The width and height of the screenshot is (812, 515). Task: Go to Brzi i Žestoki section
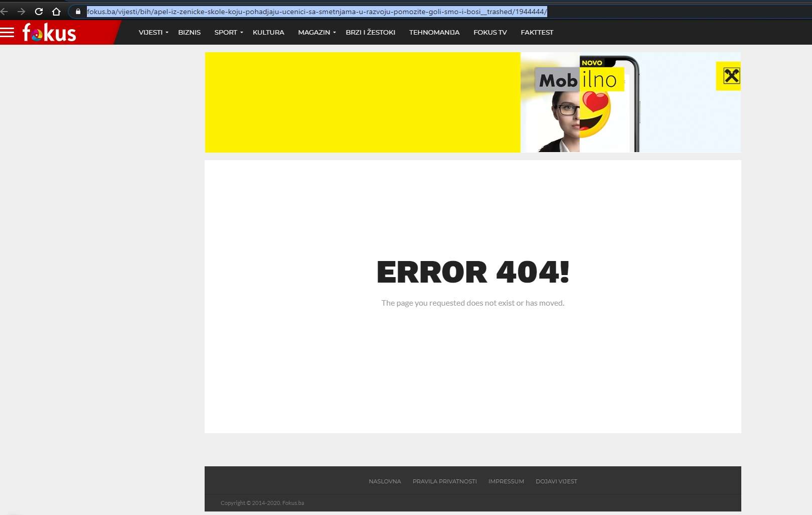point(370,32)
